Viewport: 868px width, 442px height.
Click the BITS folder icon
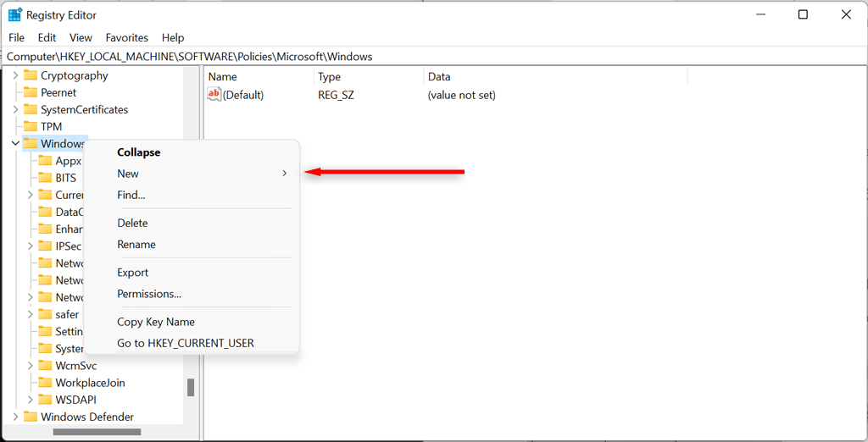[x=46, y=178]
